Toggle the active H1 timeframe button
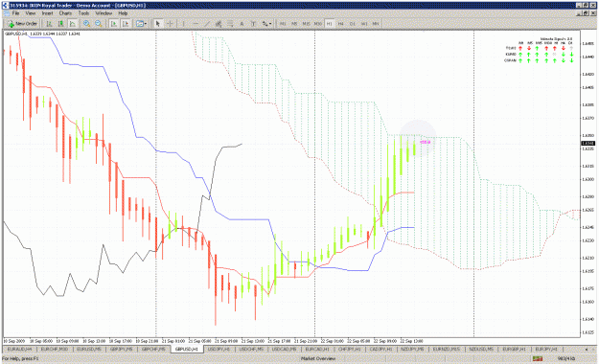The width and height of the screenshot is (599, 364). click(330, 24)
